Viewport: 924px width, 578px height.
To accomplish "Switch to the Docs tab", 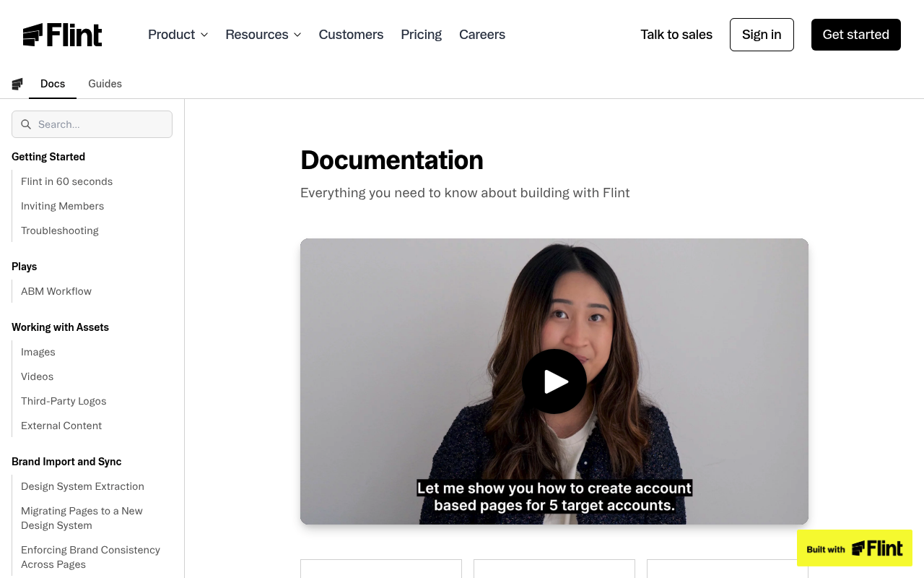I will [x=53, y=84].
